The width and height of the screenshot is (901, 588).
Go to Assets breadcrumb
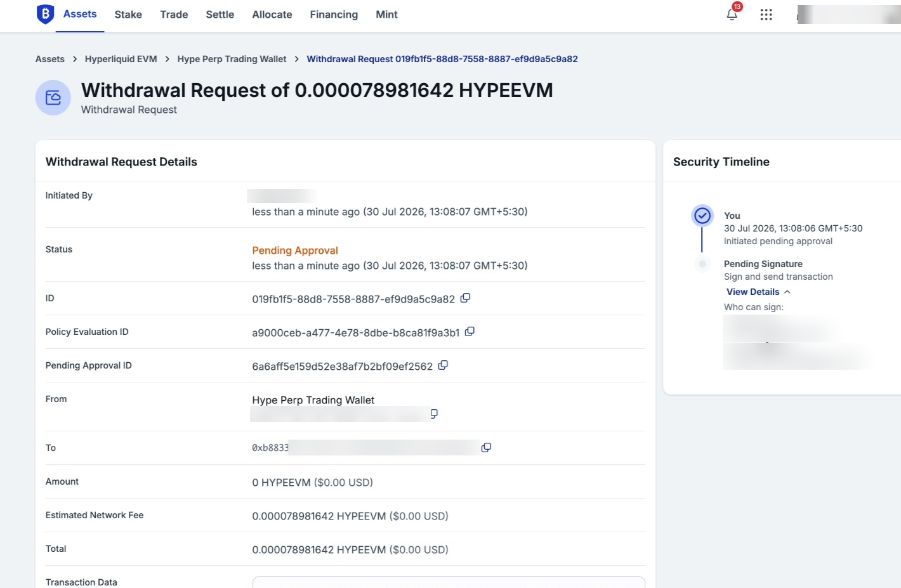50,59
